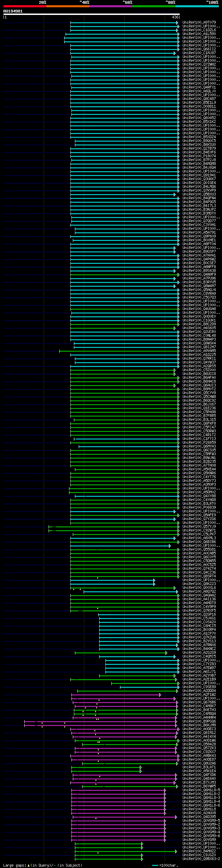Click the UniRef100_B7P2J8 label
The width and height of the screenshot is (222, 868).
pos(199,160)
